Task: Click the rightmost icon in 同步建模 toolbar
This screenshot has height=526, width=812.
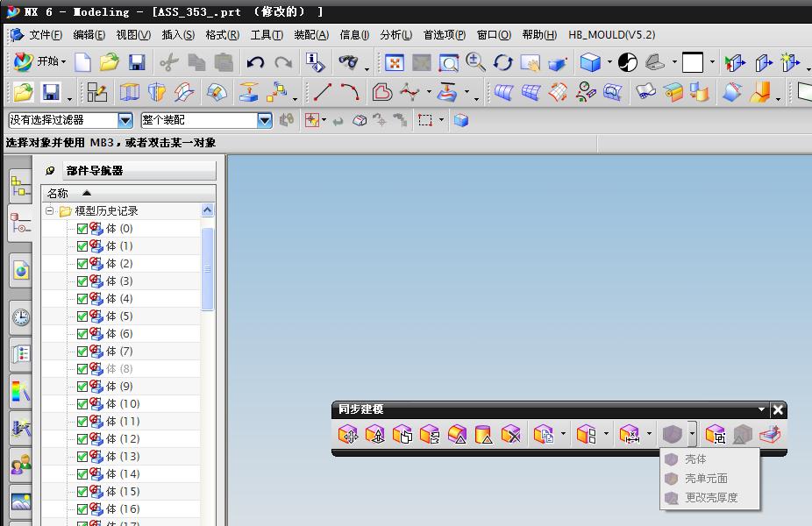Action: pos(770,434)
